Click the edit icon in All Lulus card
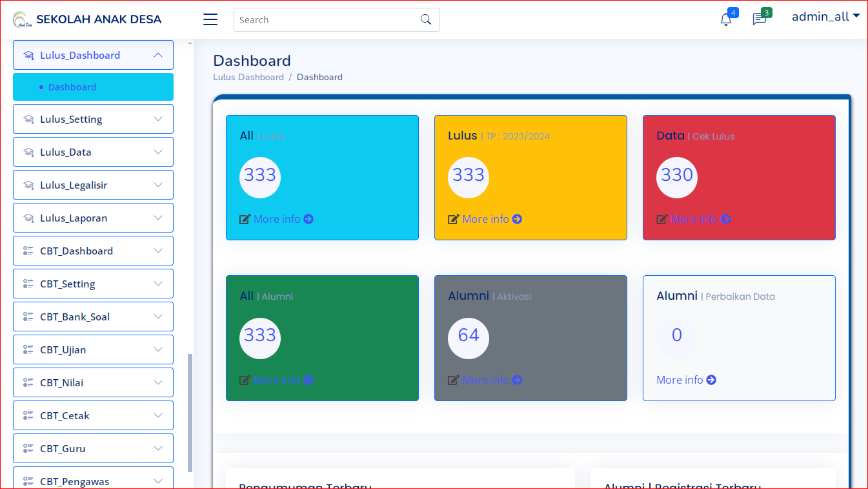 tap(245, 219)
